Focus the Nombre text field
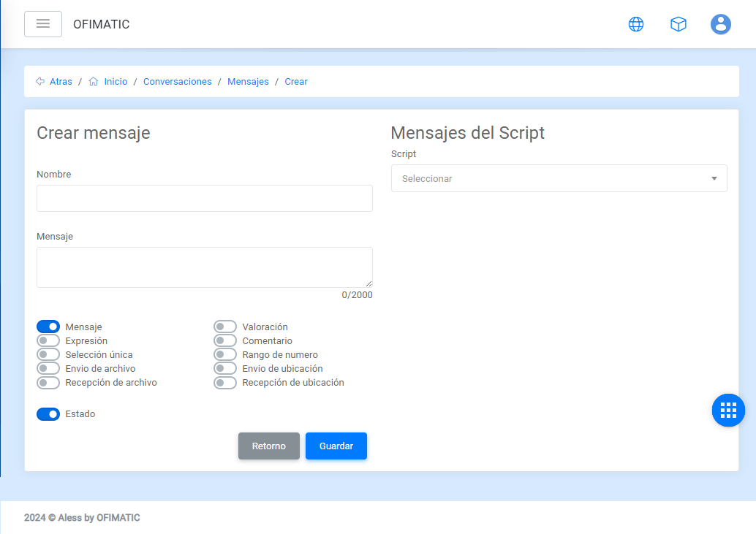 (205, 198)
